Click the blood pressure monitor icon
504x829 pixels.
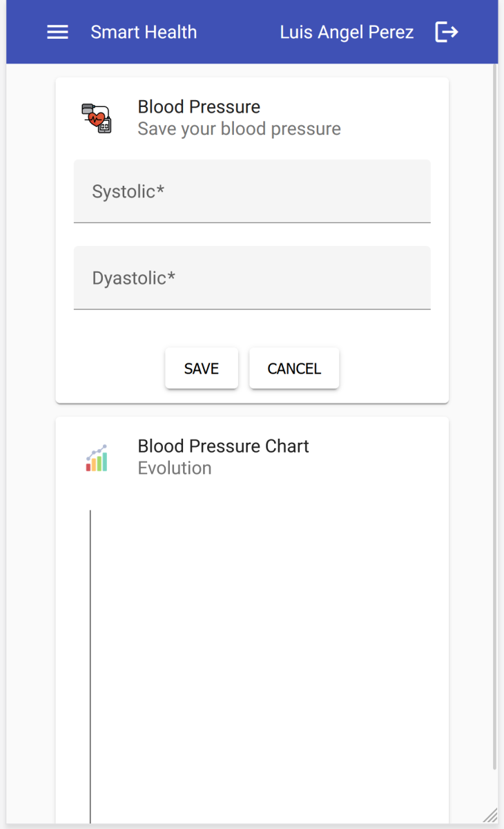(96, 117)
